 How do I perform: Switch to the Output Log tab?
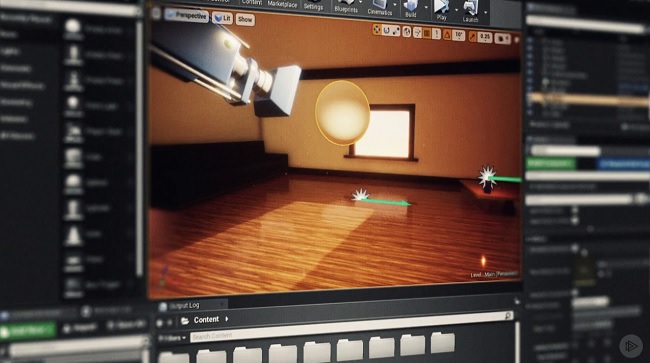[x=185, y=306]
